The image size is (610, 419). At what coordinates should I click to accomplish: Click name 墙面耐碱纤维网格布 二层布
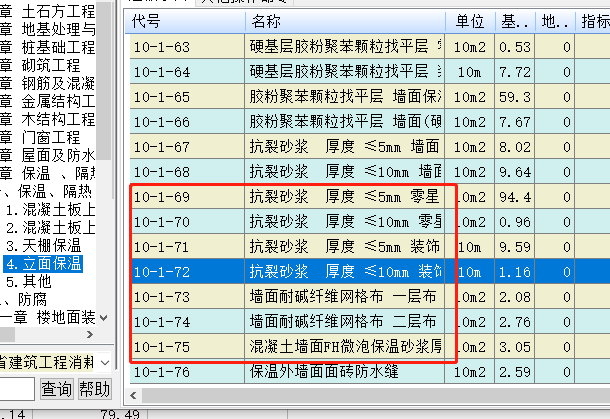pyautogui.click(x=343, y=322)
